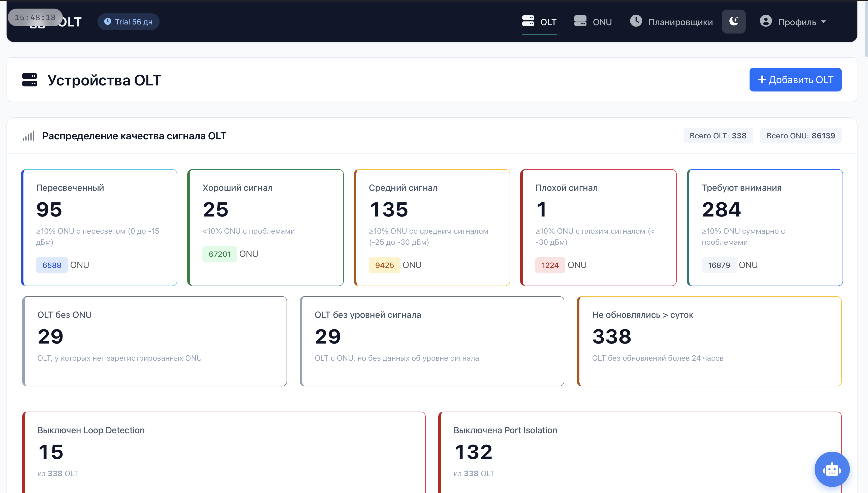This screenshot has width=868, height=493.
Task: Click the clock icon in Trial badge
Action: (108, 22)
